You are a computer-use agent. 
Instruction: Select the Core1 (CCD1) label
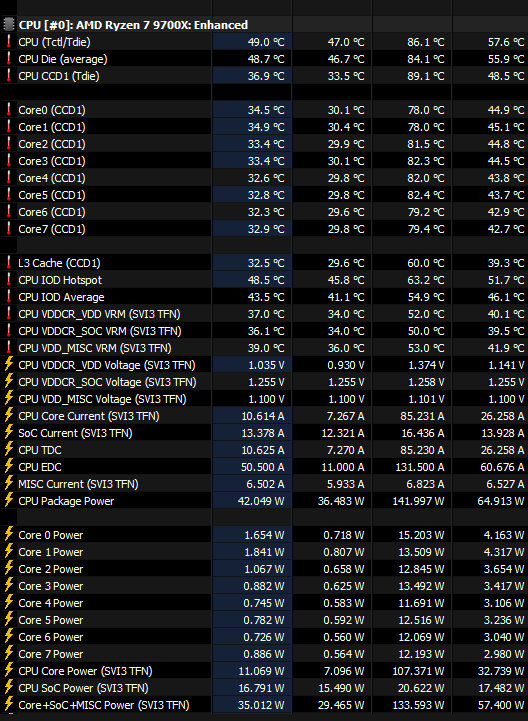coord(52,127)
